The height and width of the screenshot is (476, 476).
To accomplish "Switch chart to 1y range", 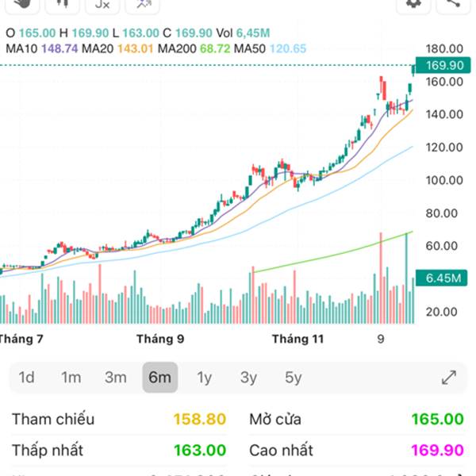I will click(205, 378).
